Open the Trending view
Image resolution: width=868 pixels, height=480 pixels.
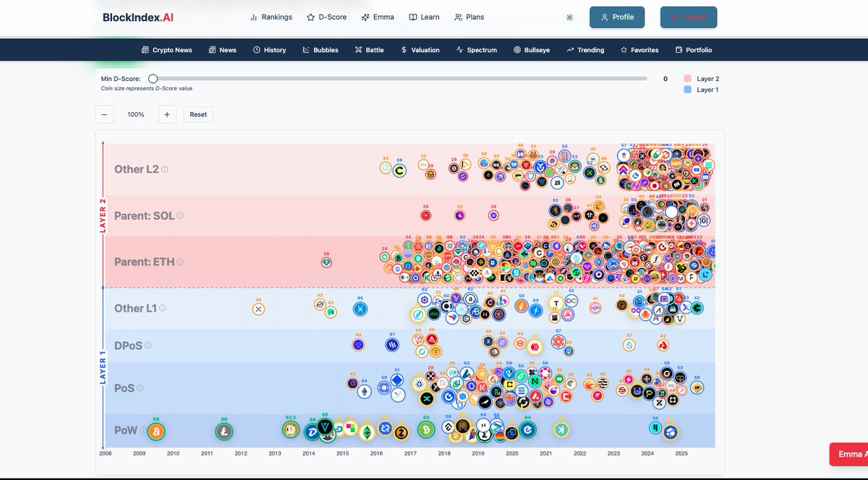tap(585, 50)
